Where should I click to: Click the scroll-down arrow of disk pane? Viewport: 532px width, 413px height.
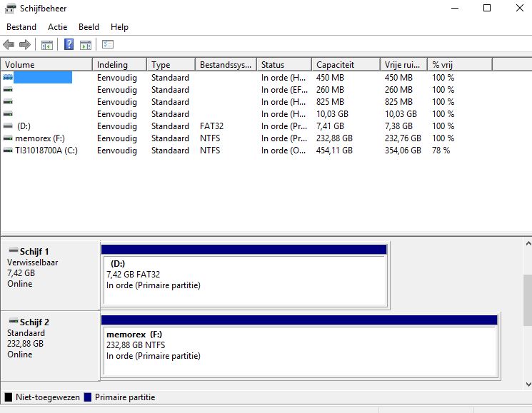tap(528, 384)
